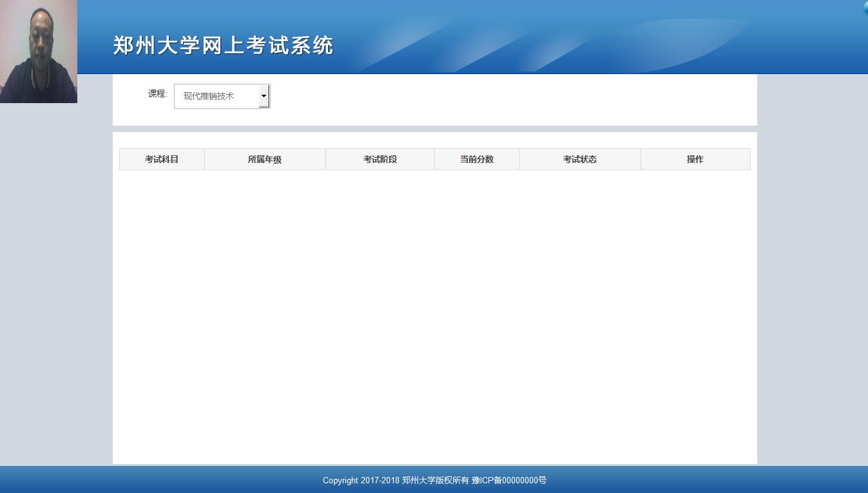Select the 所属年级 column header
The height and width of the screenshot is (493, 868).
point(265,159)
